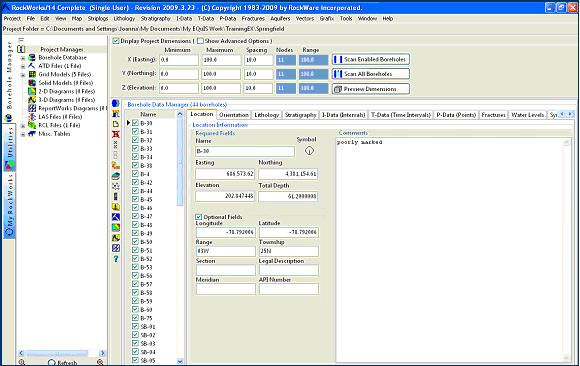
Task: Uncheck borehole B-53 checkbox
Action: pos(135,267)
